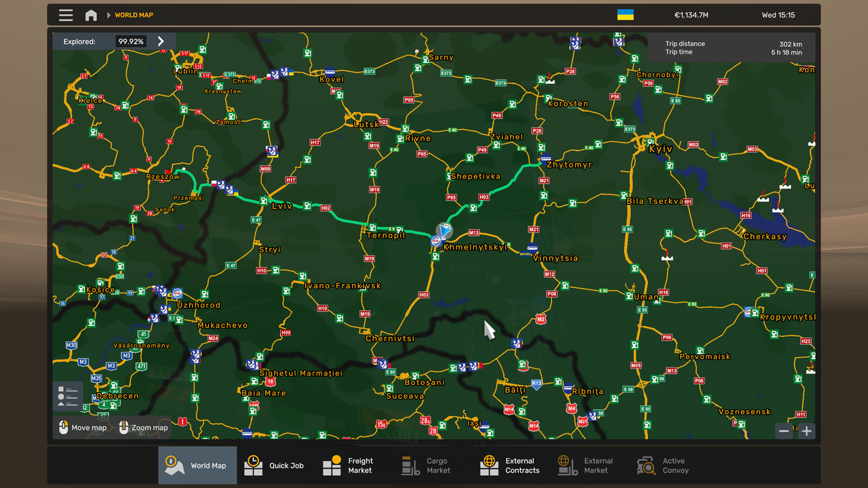Go to the home screen icon
Viewport: 868px width, 488px height.
pyautogui.click(x=91, y=15)
